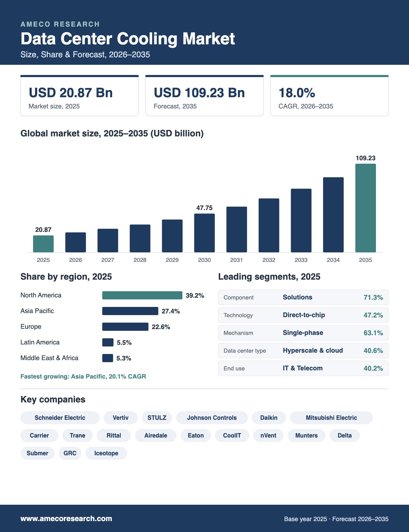Select the Data center type Hyperscale row
This screenshot has width=409, height=532.
tap(303, 351)
